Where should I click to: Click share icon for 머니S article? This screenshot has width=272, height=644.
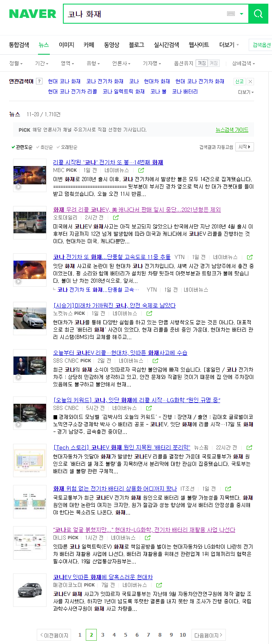point(148,538)
